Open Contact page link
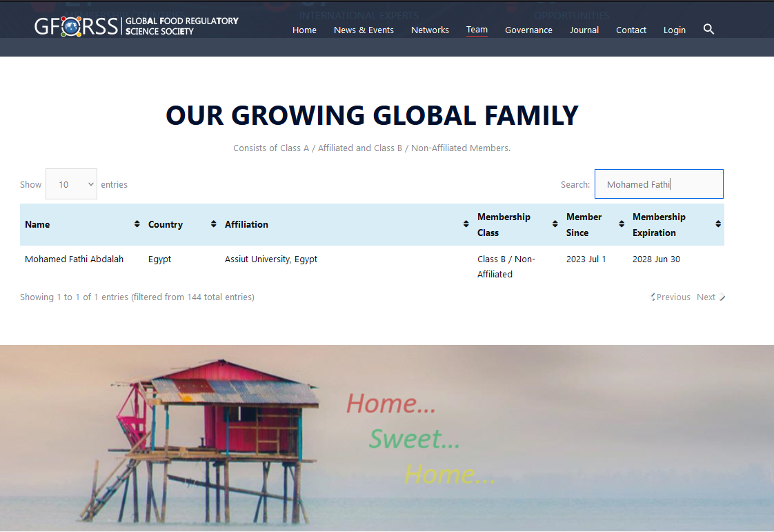 (631, 30)
